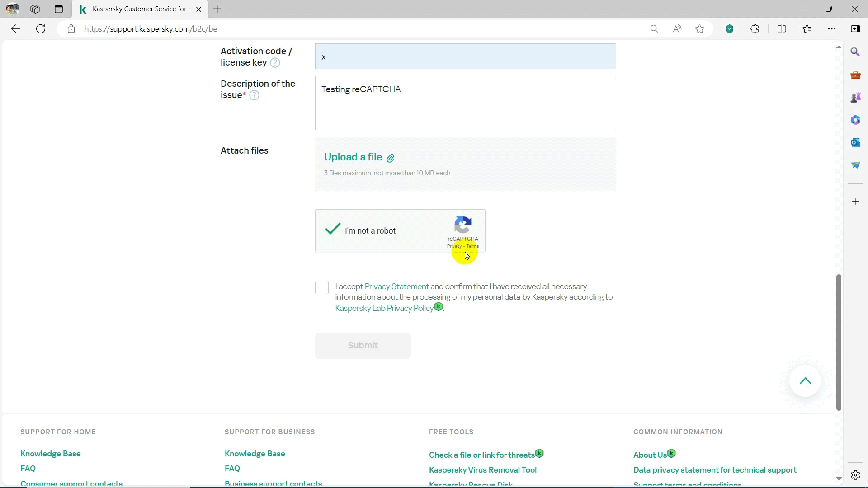
Task: Click the scroll-to-top arrow button
Action: pos(805,381)
